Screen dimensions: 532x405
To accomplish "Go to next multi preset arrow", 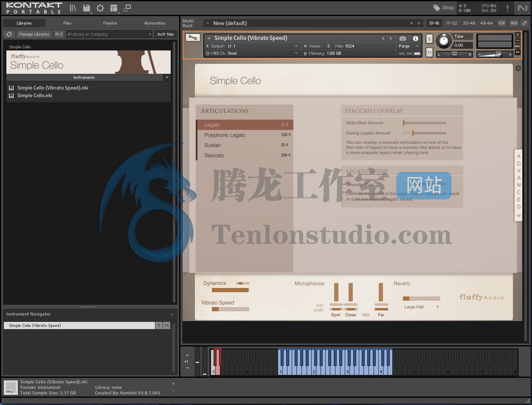I will (419, 23).
